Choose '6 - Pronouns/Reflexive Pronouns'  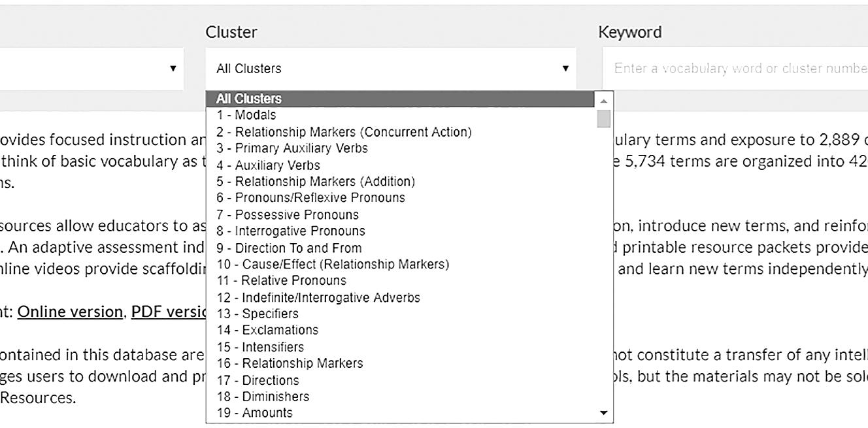point(310,197)
